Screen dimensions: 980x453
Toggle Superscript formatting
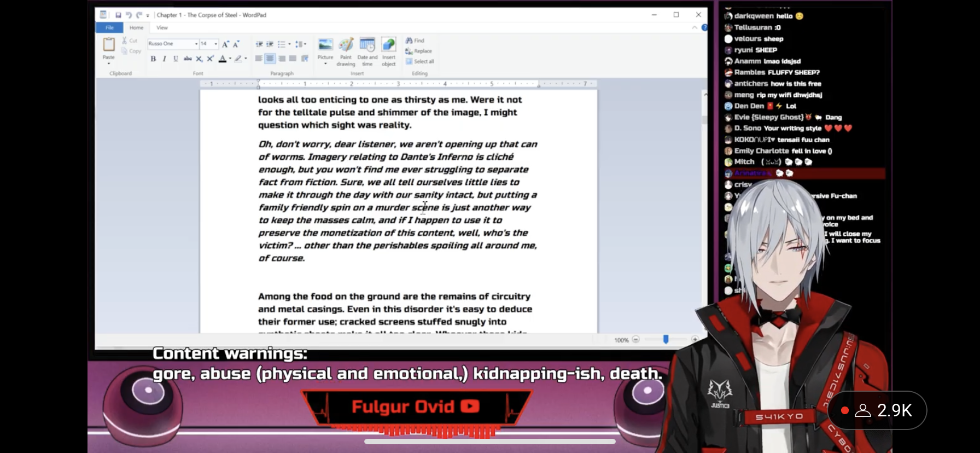click(210, 59)
